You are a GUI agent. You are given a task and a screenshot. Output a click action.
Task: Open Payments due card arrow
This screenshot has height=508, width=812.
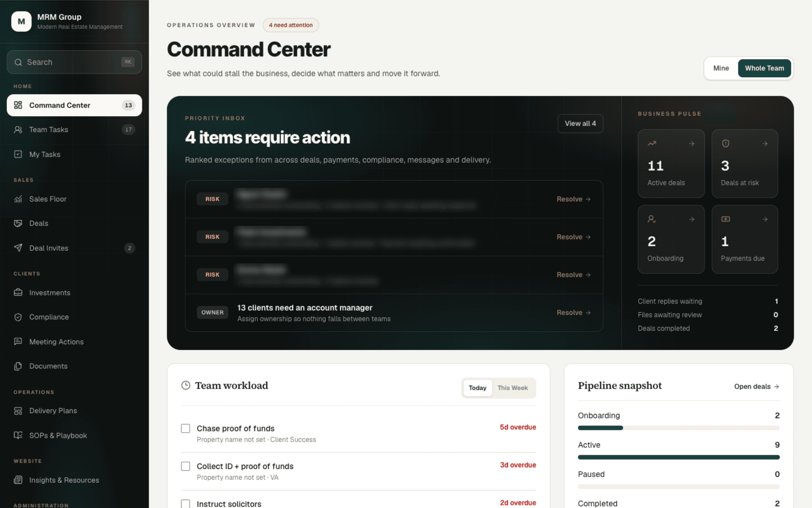765,219
